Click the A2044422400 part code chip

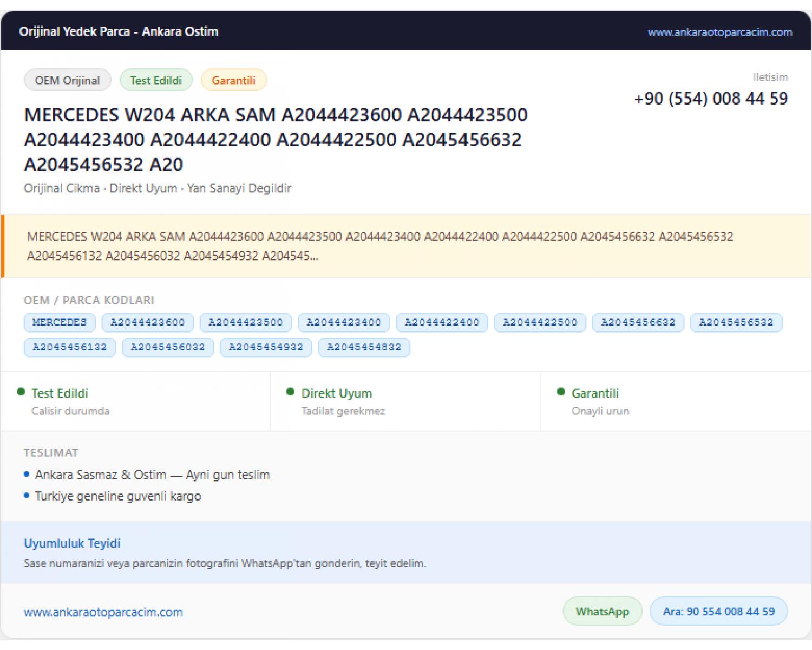coord(442,322)
